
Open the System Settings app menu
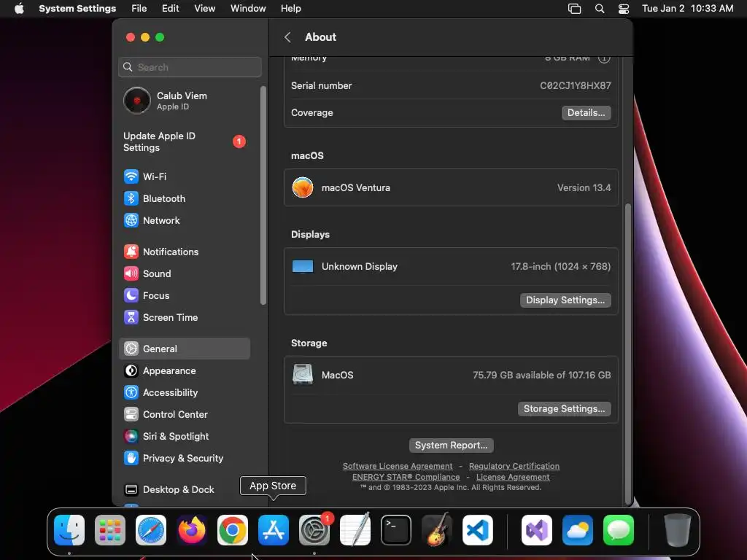coord(77,9)
